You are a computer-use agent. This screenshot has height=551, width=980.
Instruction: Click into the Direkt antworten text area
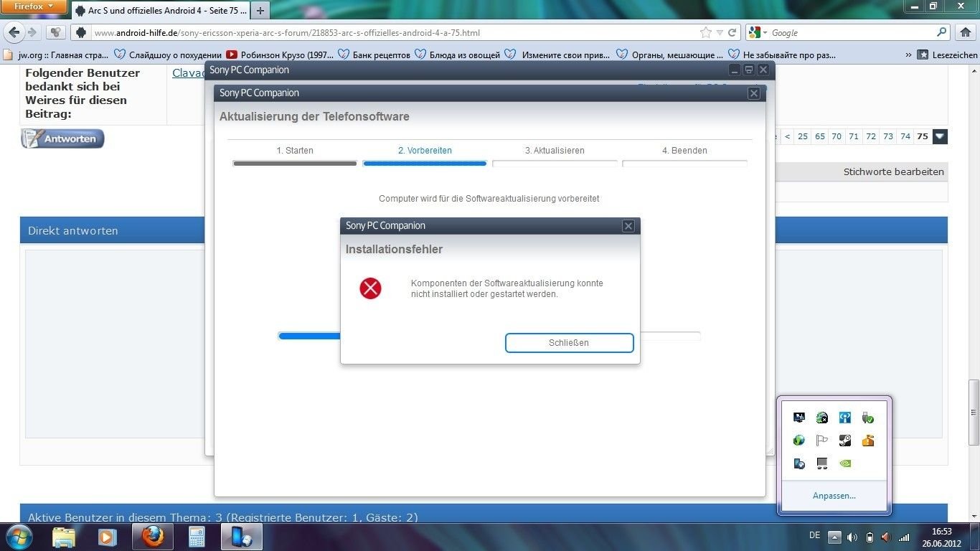[115, 343]
